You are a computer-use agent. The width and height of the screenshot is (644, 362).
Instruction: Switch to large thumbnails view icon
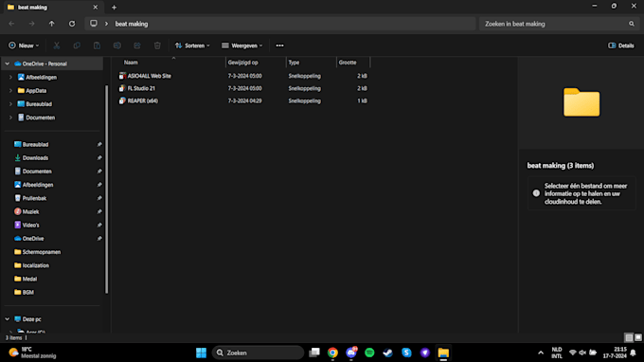coord(637,337)
